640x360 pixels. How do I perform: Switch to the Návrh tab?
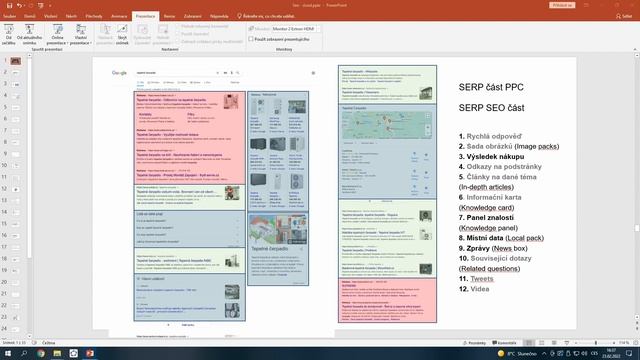71,16
